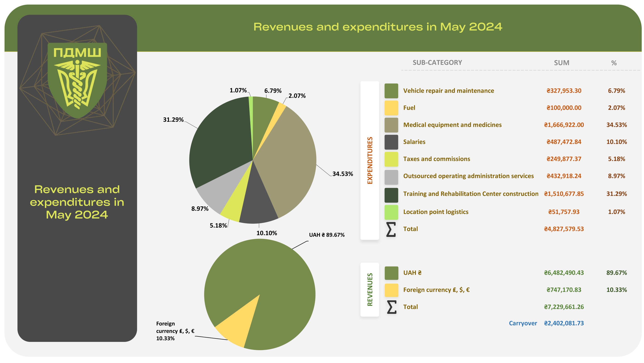Viewport: 644px width, 363px height.
Task: Select the Vehicle repair and maintenance swatch
Action: pos(391,91)
